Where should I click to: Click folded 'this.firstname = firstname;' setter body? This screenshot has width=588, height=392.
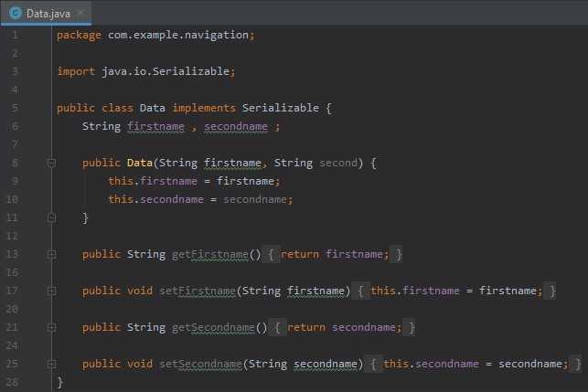point(455,291)
